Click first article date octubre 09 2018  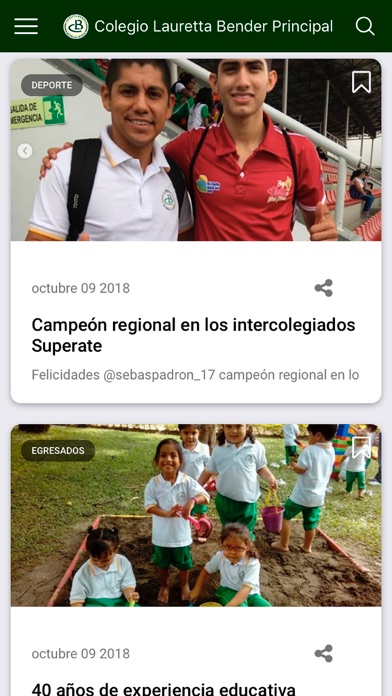point(81,288)
